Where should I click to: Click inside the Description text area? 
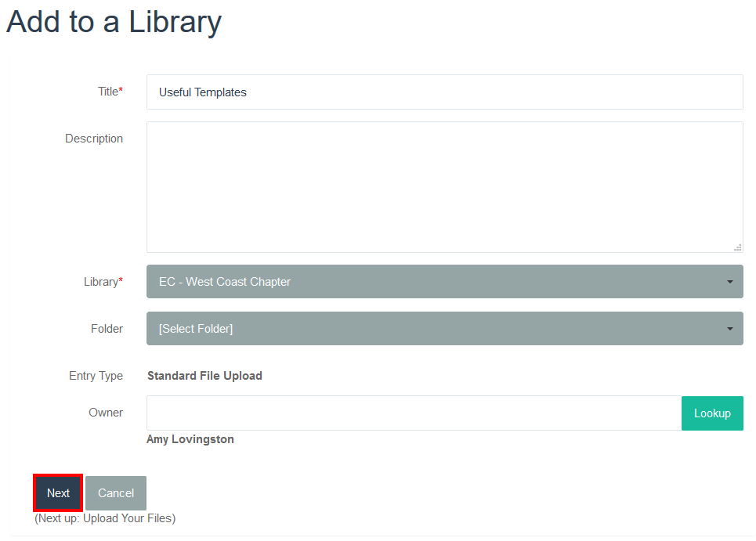pyautogui.click(x=444, y=187)
